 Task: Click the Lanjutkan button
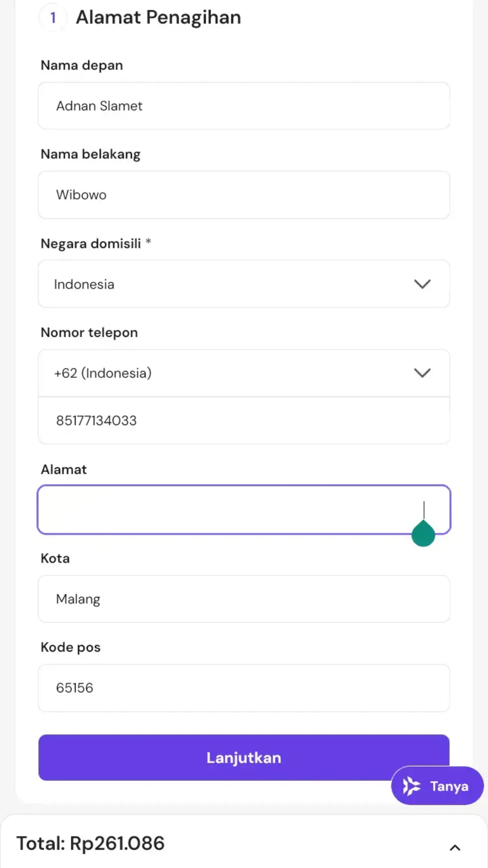click(x=244, y=757)
